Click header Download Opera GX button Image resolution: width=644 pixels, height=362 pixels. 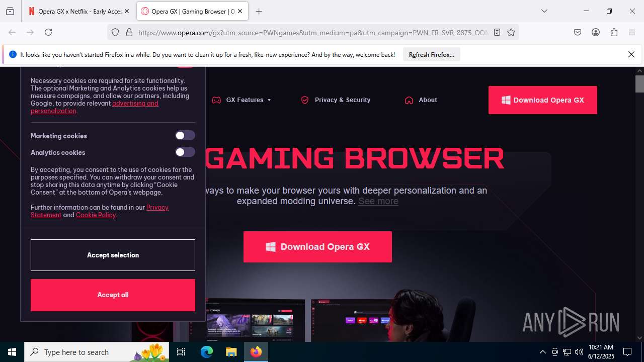point(543,100)
